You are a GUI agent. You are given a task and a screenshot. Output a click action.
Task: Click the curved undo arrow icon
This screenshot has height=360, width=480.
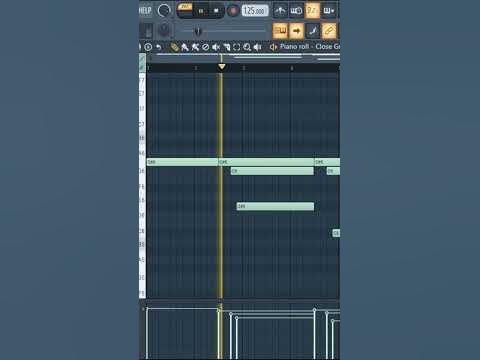tap(159, 47)
